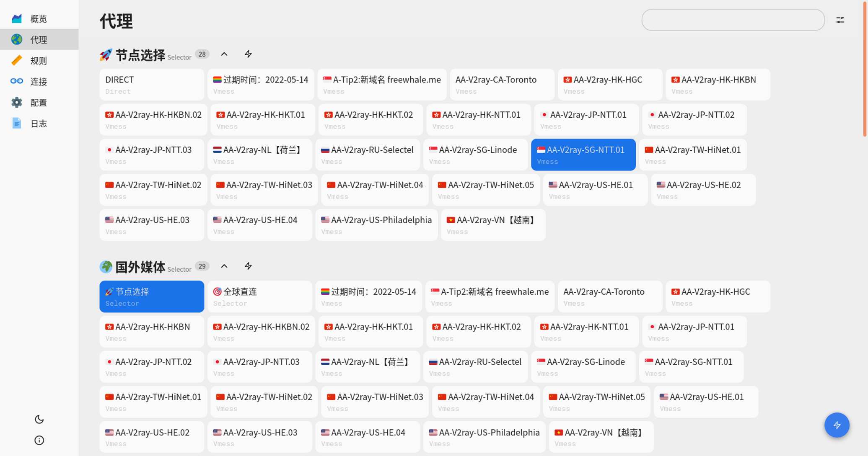Open proxy display settings sliders icon
Screen dimensions: 868x456
point(840,20)
